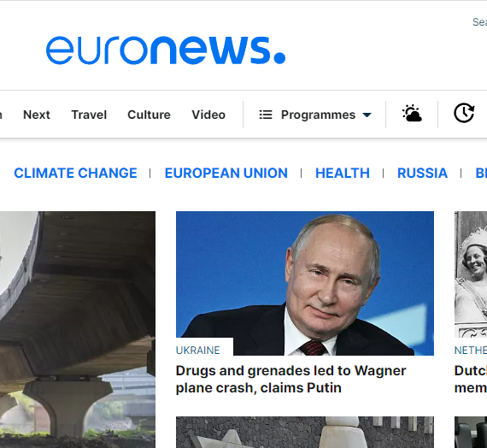Open the Programmes menu
The image size is (487, 448).
(315, 115)
